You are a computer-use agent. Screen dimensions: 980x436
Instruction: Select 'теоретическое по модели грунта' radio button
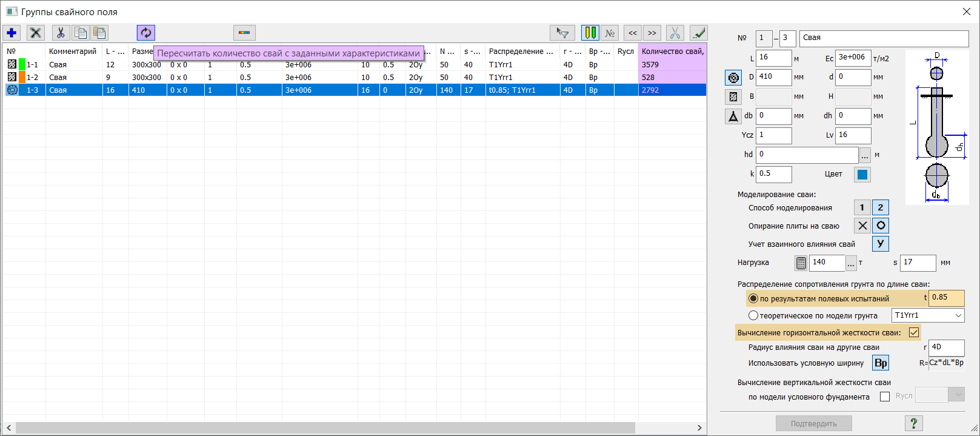[x=753, y=315]
